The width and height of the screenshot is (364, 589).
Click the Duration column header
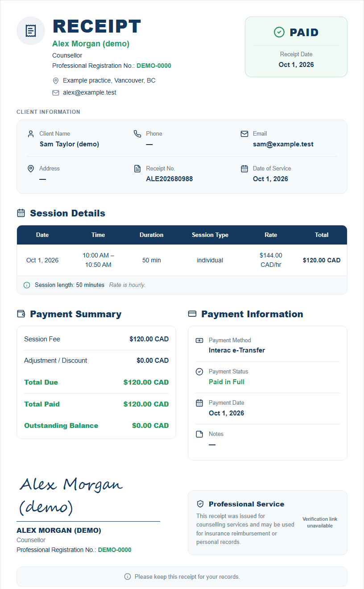pos(152,235)
